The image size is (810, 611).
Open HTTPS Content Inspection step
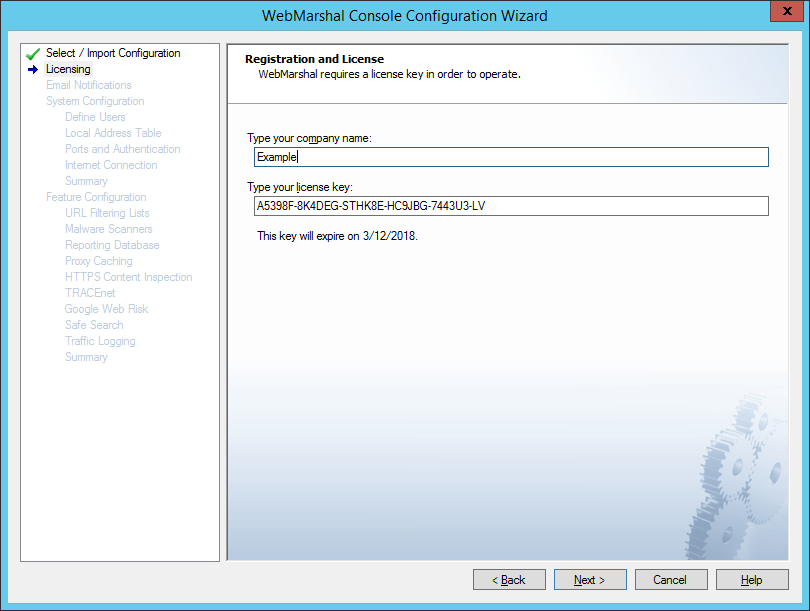[128, 277]
